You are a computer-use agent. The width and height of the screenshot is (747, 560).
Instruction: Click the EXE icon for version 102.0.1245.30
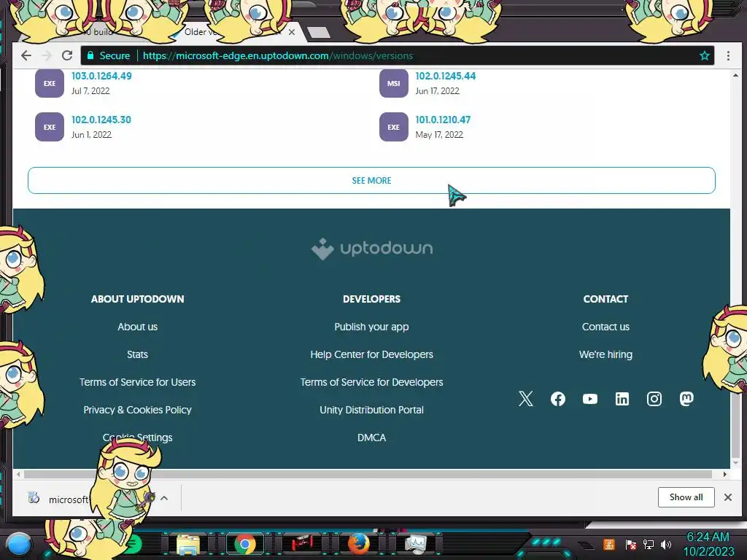tap(50, 127)
